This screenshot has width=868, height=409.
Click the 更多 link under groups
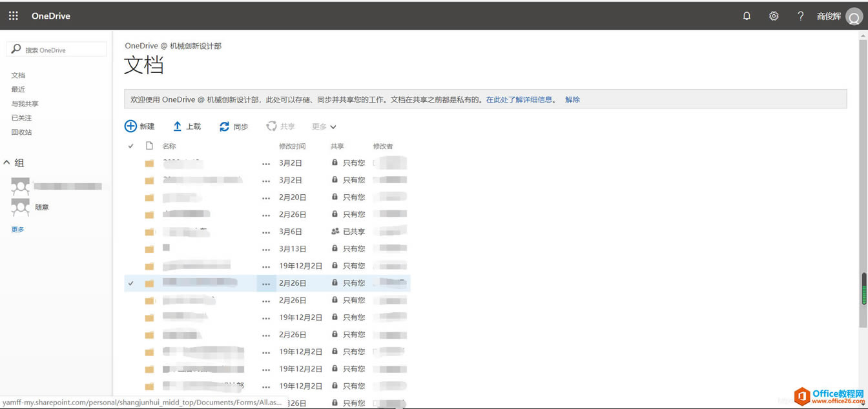(18, 230)
